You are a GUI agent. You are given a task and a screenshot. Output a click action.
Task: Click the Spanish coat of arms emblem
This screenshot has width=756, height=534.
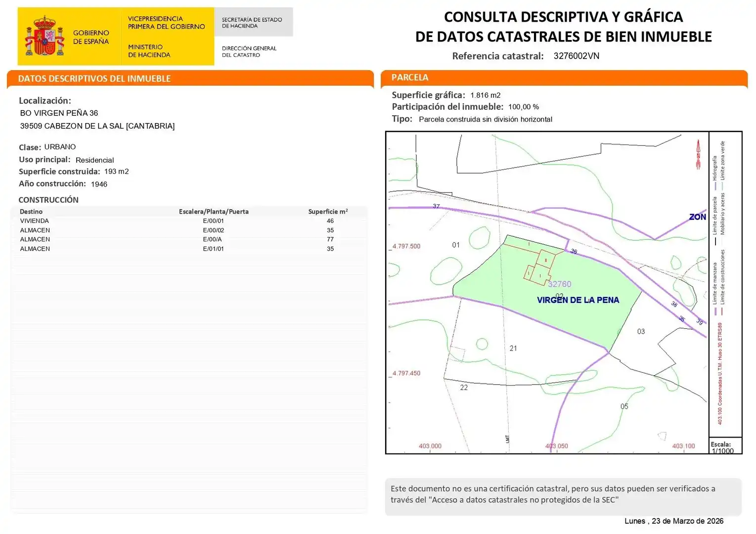click(x=44, y=36)
